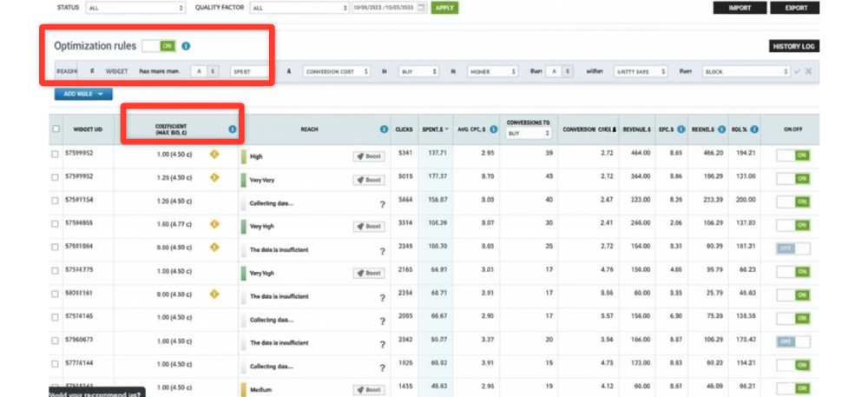Click question mark icon for widget 57574145
Viewport: 868px width, 397px height.
pos(382,321)
